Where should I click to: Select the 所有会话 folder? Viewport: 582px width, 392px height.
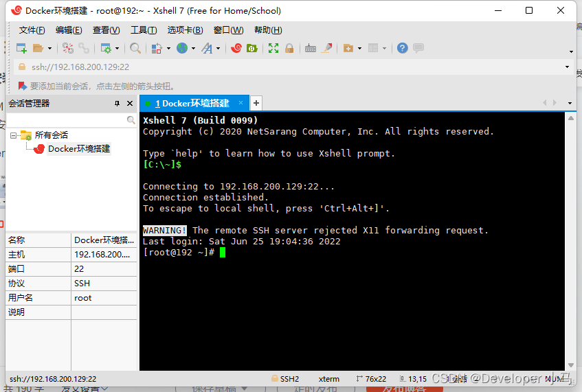click(x=52, y=135)
